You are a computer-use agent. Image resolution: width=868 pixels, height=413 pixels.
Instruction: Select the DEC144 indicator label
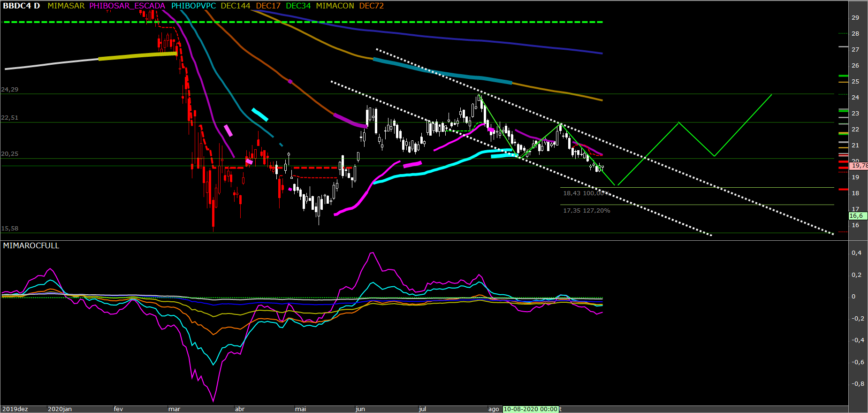coord(236,6)
